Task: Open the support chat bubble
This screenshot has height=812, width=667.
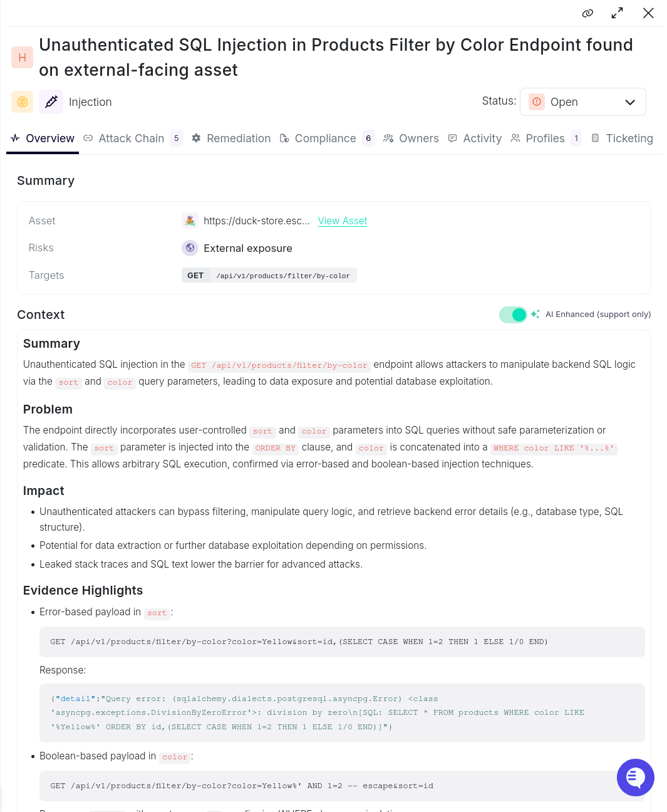Action: [x=635, y=778]
